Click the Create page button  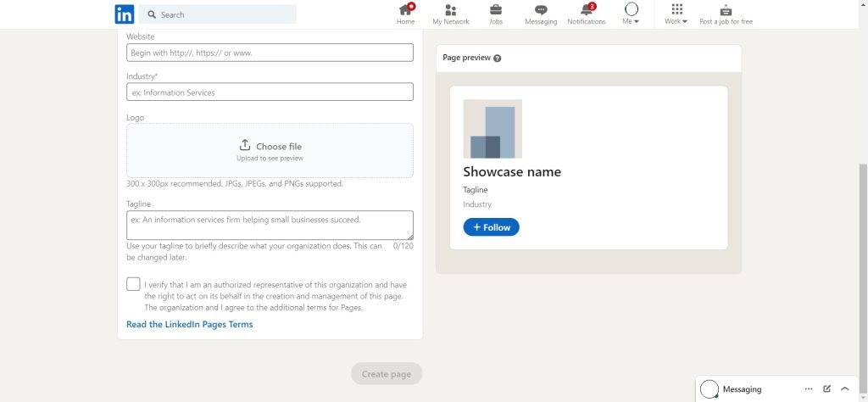pos(387,374)
